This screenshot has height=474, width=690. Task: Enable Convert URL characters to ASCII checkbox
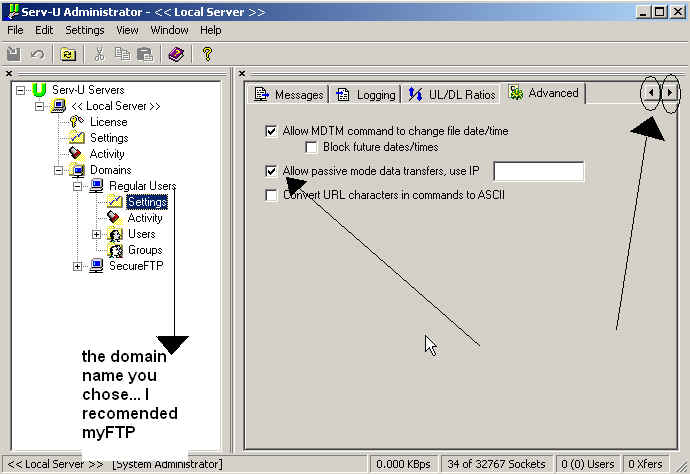tap(271, 195)
